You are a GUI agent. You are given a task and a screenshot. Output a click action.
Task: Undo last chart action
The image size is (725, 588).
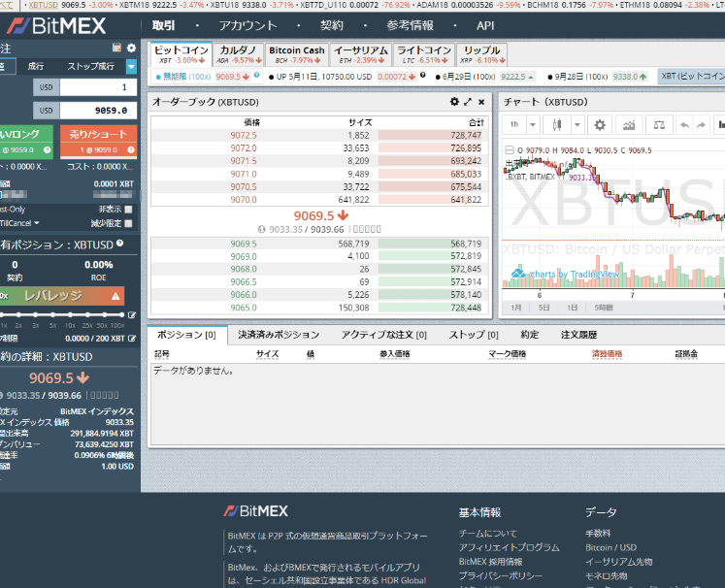(684, 125)
